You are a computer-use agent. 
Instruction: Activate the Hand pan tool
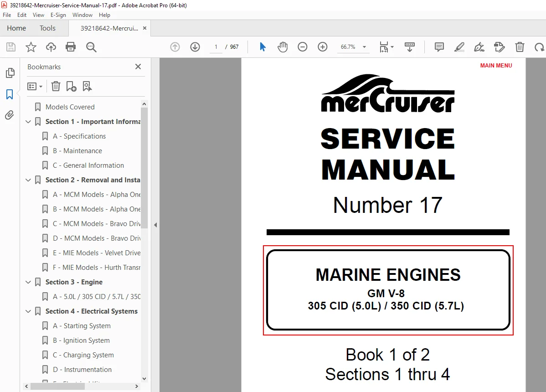tap(283, 46)
